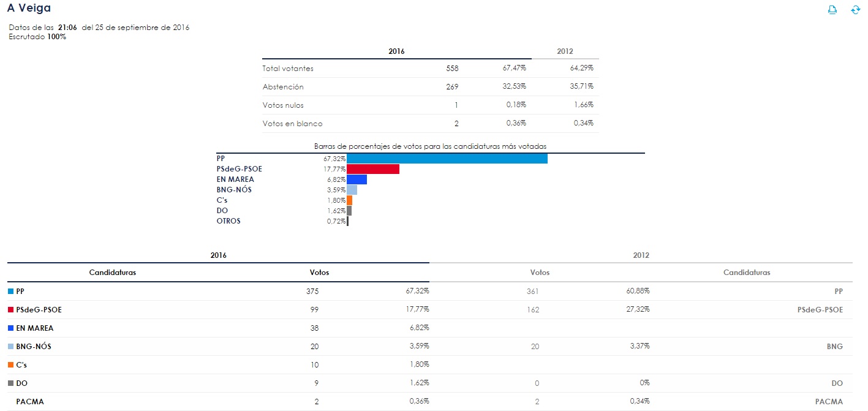Click the Total votantes row label
This screenshot has width=868, height=411.
(288, 69)
